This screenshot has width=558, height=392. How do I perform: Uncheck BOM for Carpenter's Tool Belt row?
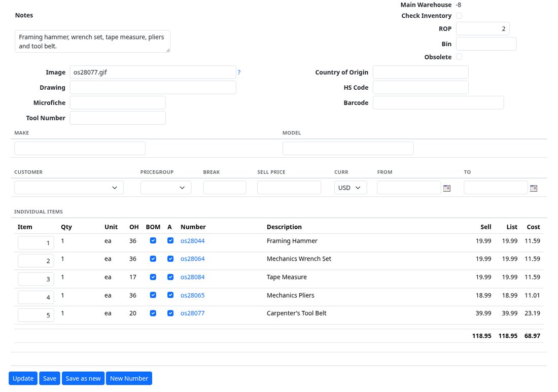153,313
